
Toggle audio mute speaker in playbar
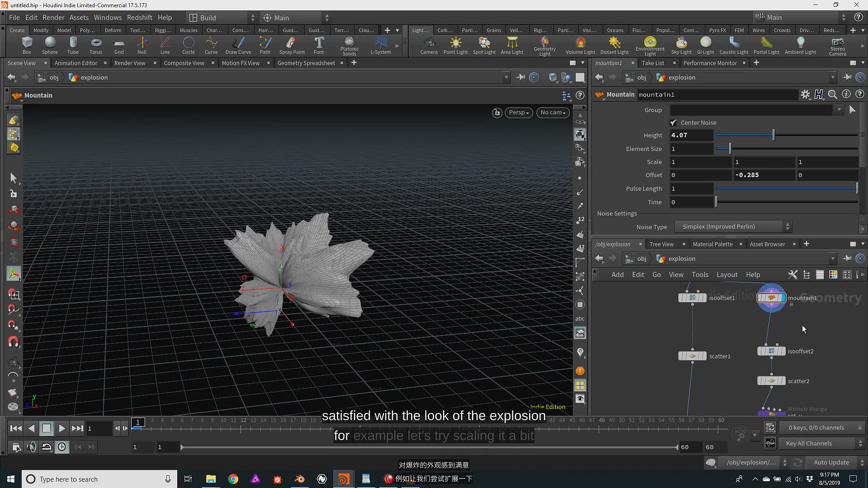click(31, 447)
